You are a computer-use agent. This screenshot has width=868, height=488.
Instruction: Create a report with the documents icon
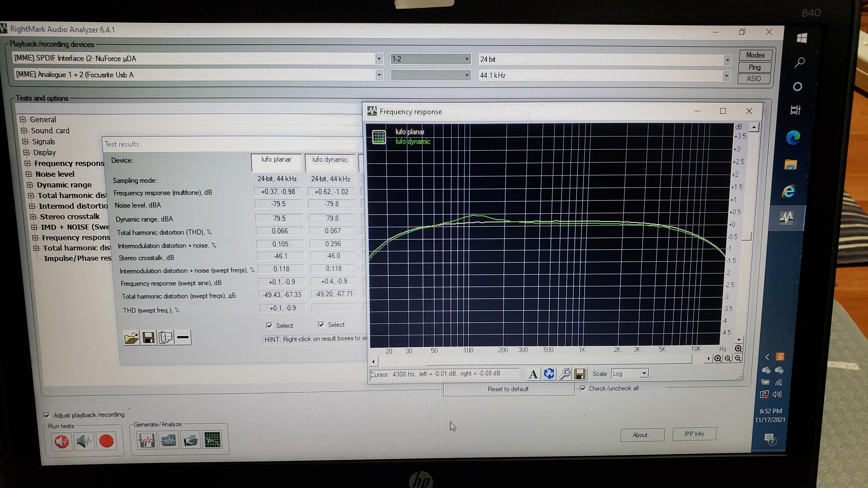(x=166, y=338)
